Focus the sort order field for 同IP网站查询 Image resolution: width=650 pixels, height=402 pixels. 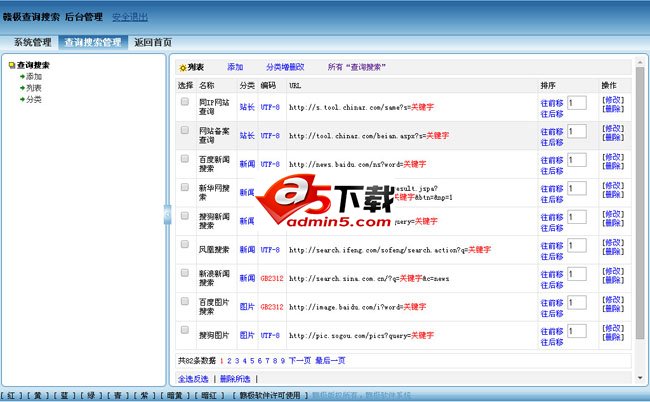[577, 103]
